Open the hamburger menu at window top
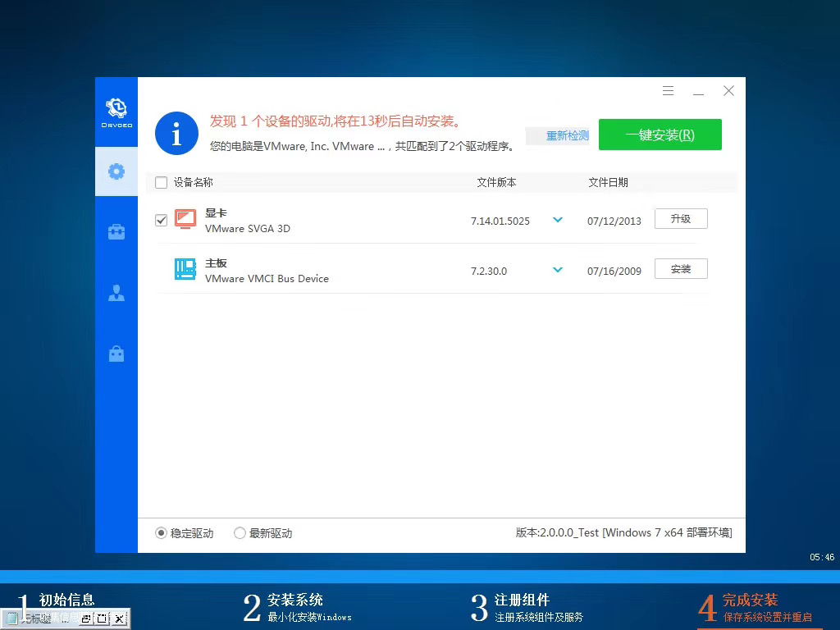The width and height of the screenshot is (840, 630). click(668, 90)
